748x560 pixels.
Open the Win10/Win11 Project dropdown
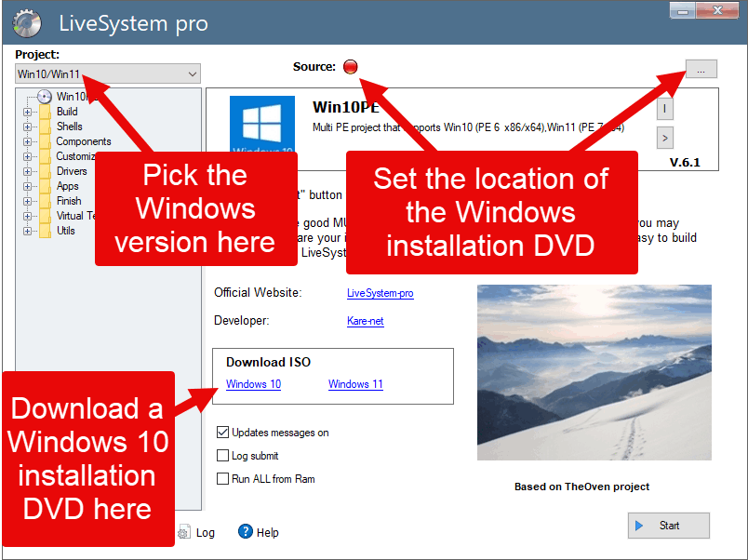193,73
